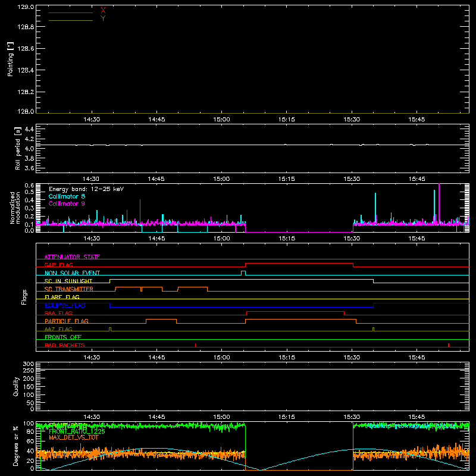Click 15:00 under the Pointing panel
Image resolution: width=476 pixels, height=476 pixels.
click(x=221, y=120)
